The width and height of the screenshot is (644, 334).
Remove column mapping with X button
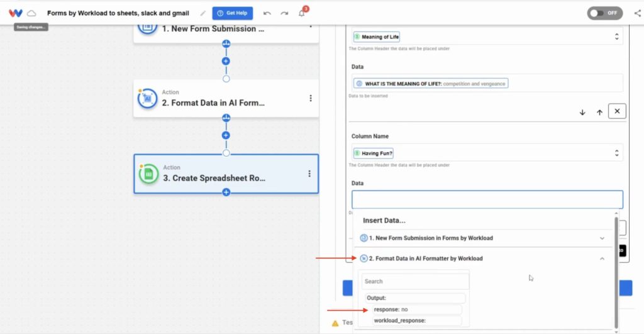click(x=617, y=111)
